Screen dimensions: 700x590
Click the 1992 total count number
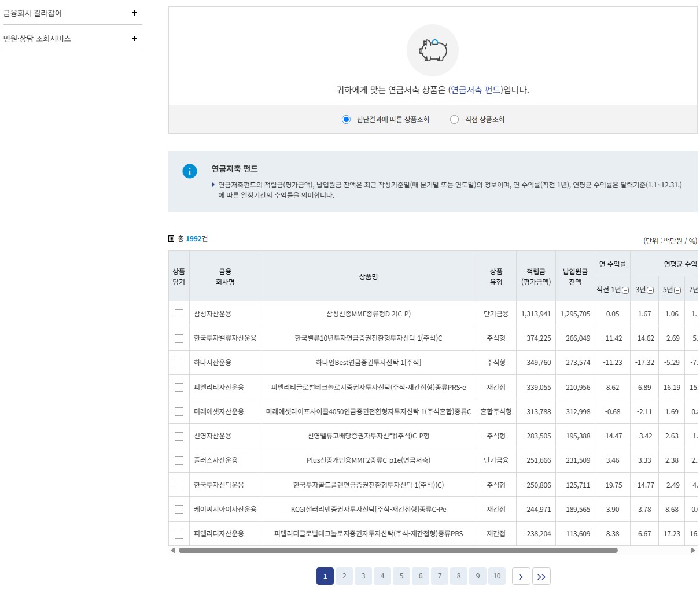coord(194,238)
